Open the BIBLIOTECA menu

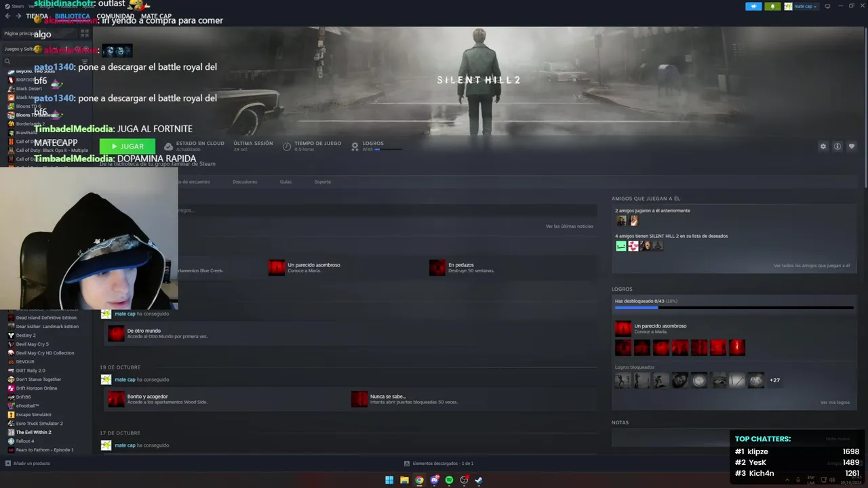73,16
